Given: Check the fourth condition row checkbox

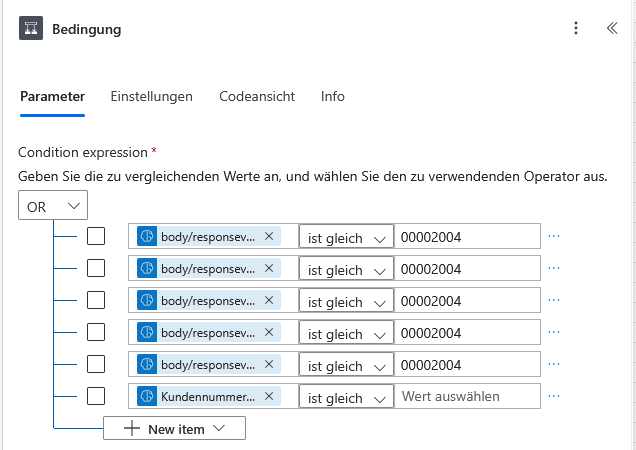Looking at the screenshot, I should click(x=96, y=332).
